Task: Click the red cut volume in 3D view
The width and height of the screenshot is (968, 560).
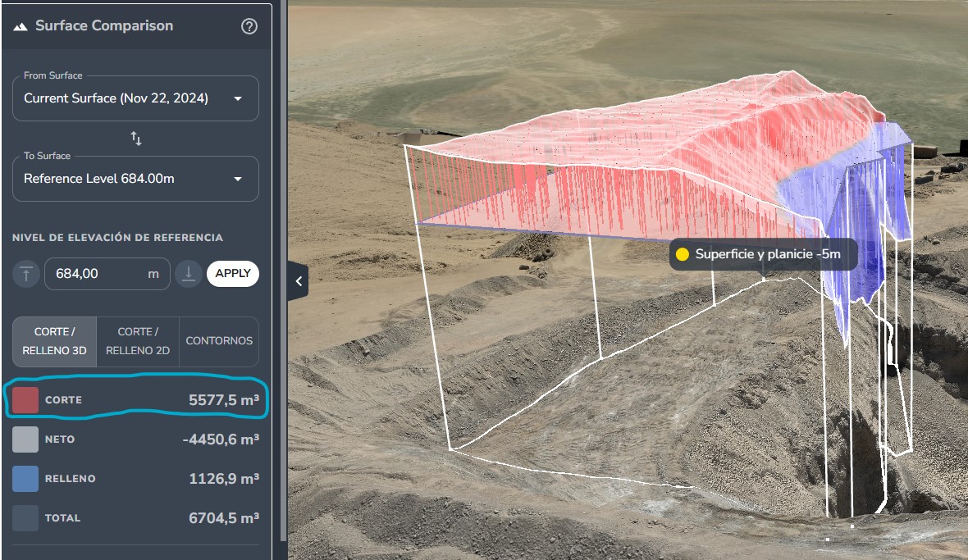Action: (x=623, y=164)
